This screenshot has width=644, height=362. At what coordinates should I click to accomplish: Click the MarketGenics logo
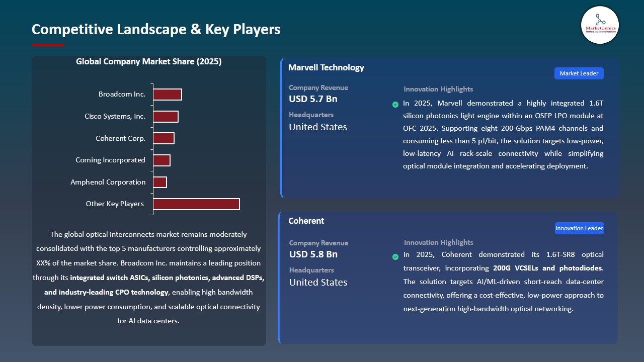point(600,25)
